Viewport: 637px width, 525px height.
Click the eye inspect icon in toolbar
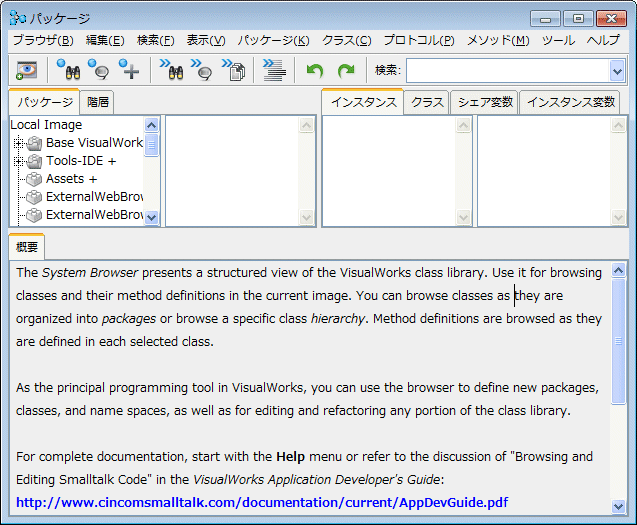[26, 70]
